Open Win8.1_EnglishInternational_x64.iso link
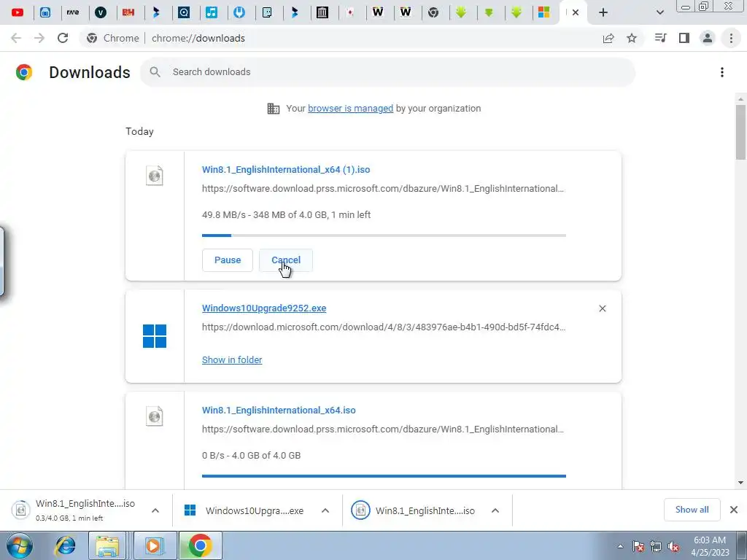Image resolution: width=747 pixels, height=560 pixels. (x=279, y=410)
